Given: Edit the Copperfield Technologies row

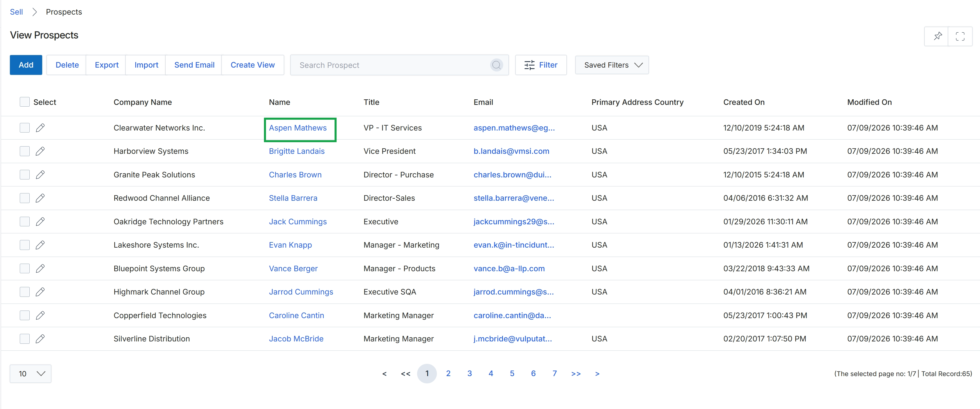Looking at the screenshot, I should click(40, 315).
